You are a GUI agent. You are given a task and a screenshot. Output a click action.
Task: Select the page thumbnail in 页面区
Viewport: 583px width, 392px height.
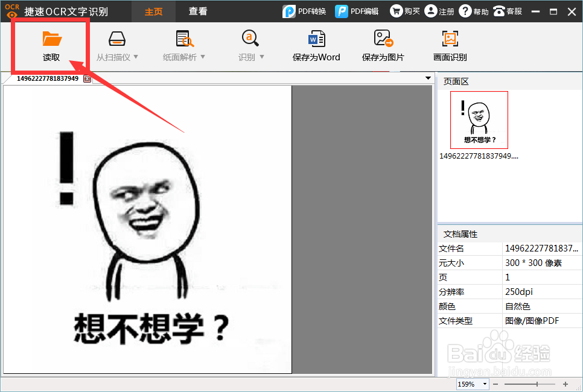coord(479,120)
